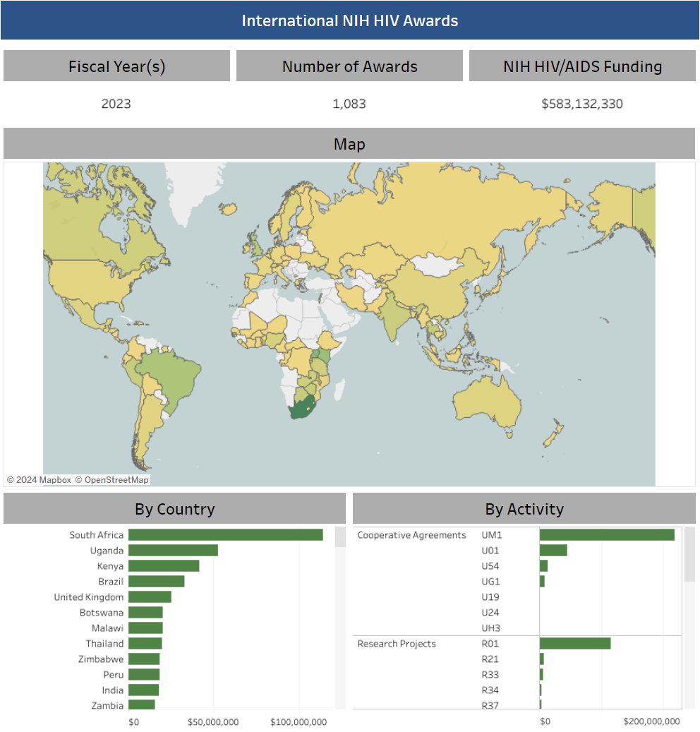
Task: Click Madagascar on the world map
Action: pos(339,389)
